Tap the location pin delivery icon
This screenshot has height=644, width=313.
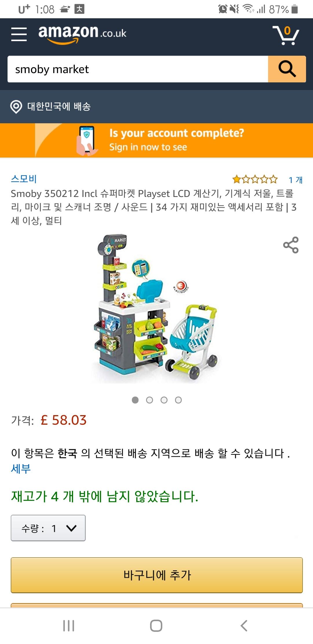pos(16,107)
